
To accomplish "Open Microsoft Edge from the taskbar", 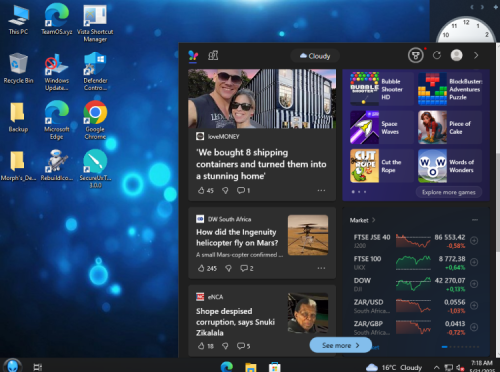I will [227, 367].
